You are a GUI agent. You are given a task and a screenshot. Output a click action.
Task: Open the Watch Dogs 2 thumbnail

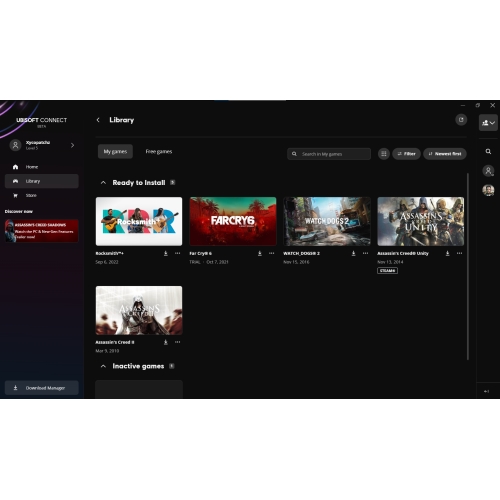[x=327, y=221]
